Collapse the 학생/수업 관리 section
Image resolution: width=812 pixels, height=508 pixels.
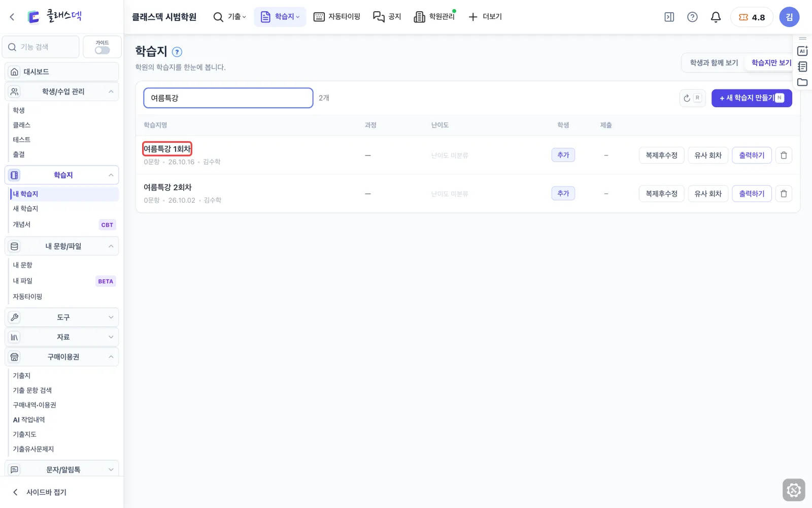(x=62, y=91)
